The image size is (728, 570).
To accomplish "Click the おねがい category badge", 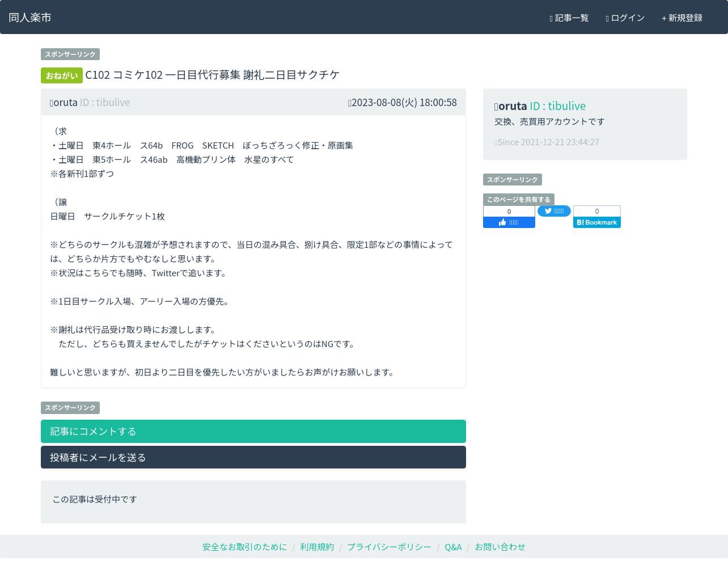I will pyautogui.click(x=62, y=75).
